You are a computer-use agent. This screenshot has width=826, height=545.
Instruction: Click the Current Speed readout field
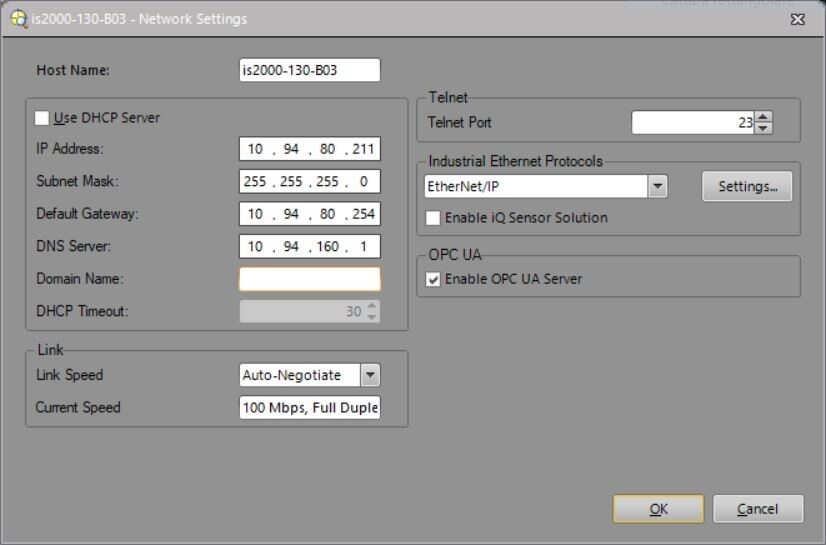tap(309, 408)
